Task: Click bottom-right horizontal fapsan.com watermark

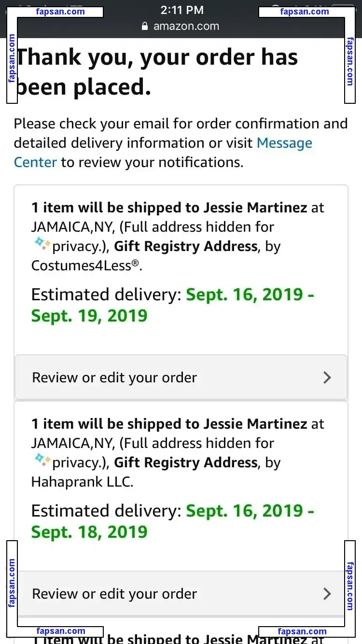Action: (302, 631)
